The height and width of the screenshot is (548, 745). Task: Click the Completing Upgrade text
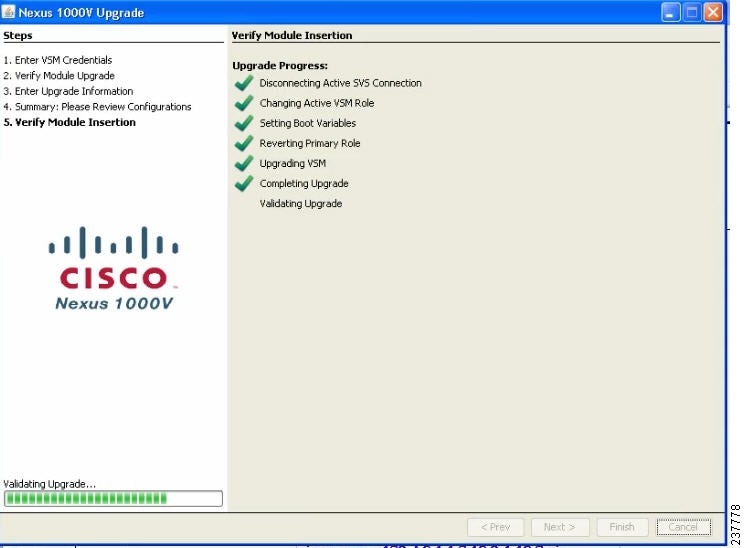click(304, 183)
